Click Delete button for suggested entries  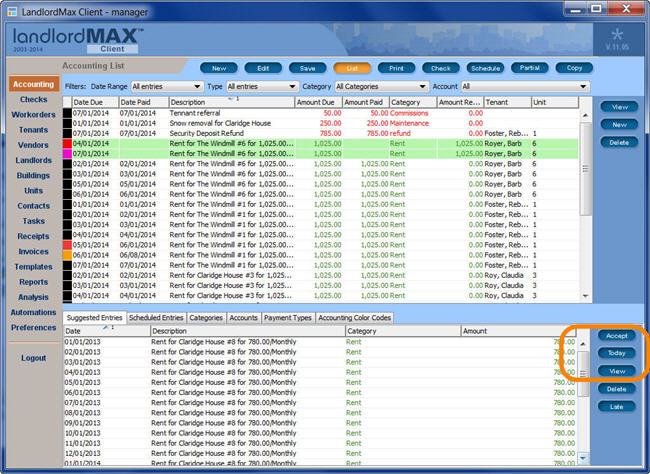617,389
